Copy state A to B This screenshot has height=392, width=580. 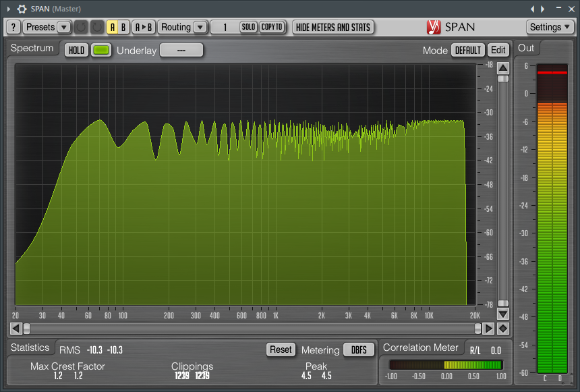(144, 27)
